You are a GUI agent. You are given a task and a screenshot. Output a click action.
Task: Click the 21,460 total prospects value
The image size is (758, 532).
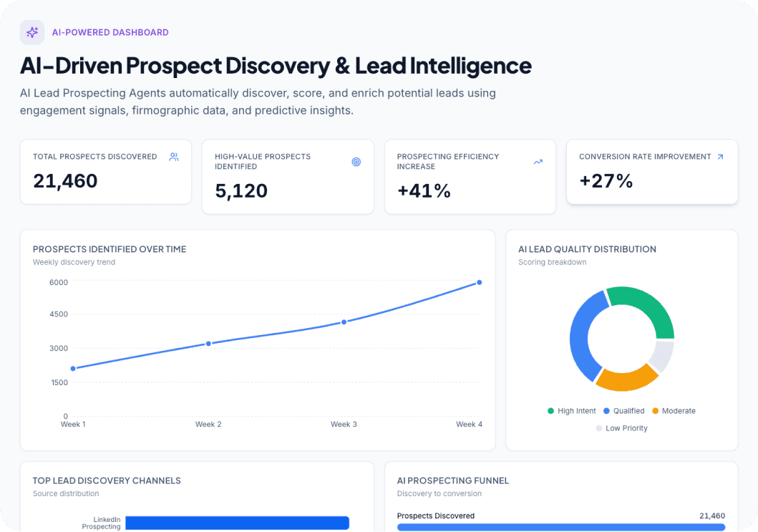pos(65,181)
